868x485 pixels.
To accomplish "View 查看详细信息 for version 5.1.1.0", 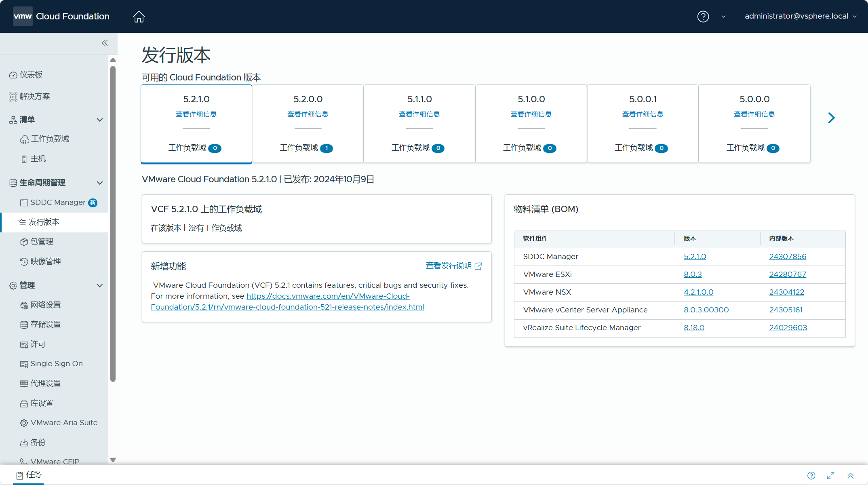I will click(419, 114).
